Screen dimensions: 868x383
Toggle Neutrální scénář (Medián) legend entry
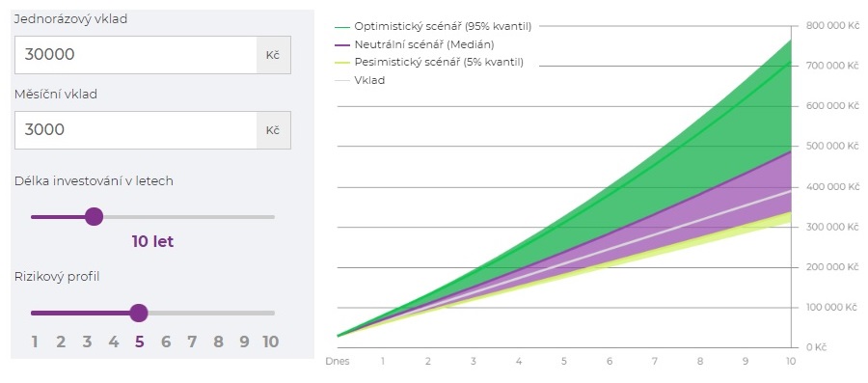(x=414, y=43)
